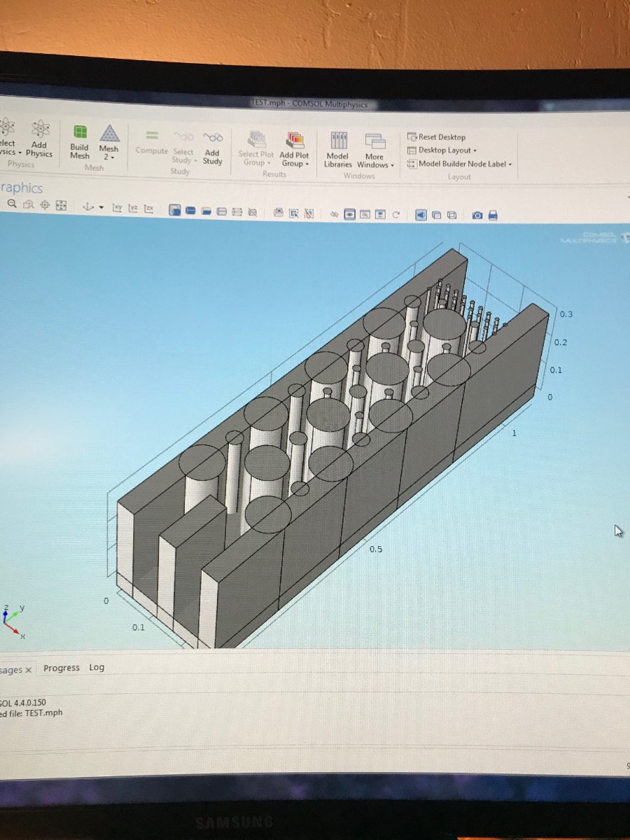Image resolution: width=630 pixels, height=840 pixels.
Task: Toggle the Wireframe Rendering icon
Action: [x=451, y=216]
